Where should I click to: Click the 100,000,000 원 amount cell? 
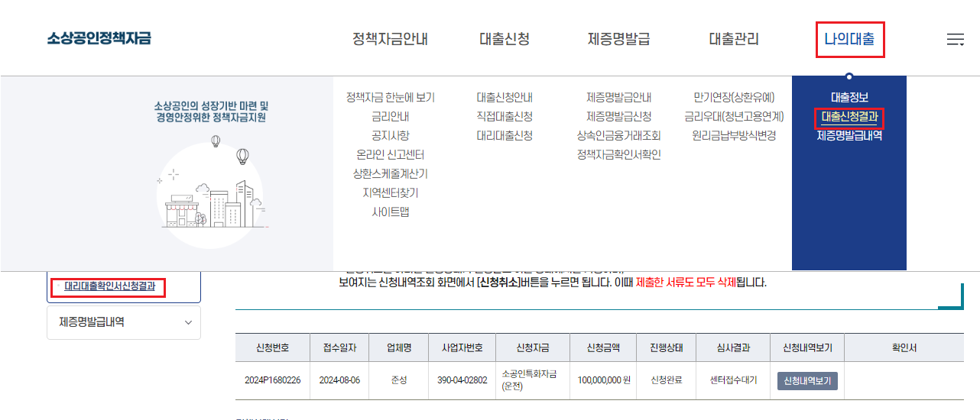[x=604, y=380]
